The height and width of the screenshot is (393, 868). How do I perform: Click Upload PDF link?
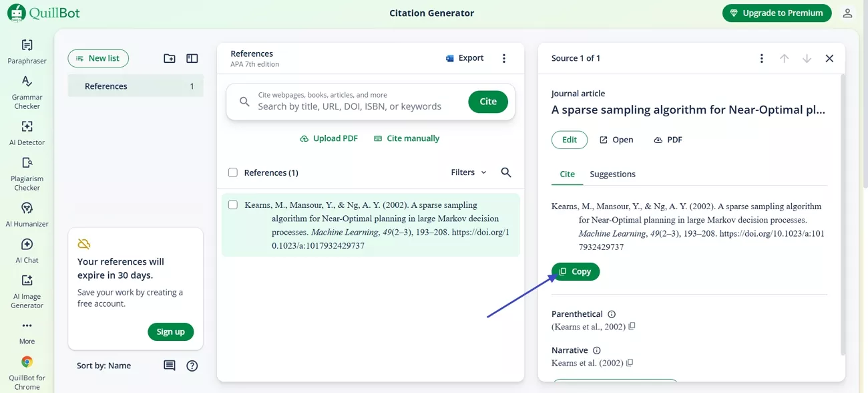tap(329, 138)
